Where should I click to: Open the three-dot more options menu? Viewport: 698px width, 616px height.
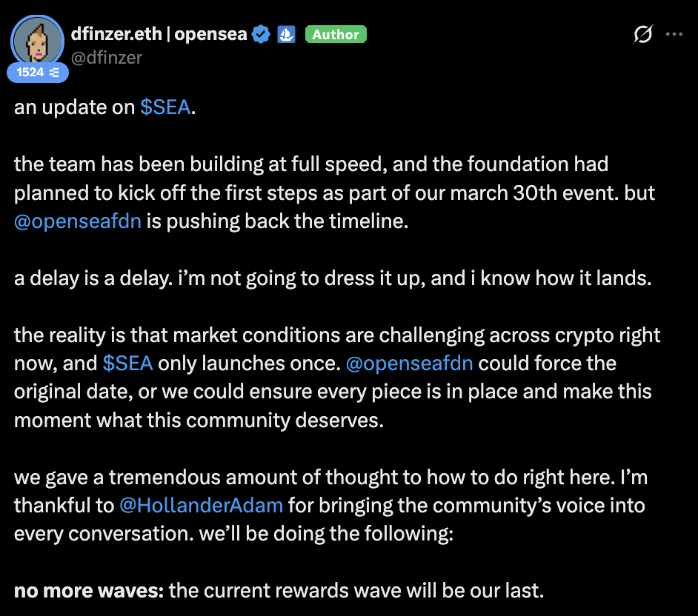(x=674, y=34)
